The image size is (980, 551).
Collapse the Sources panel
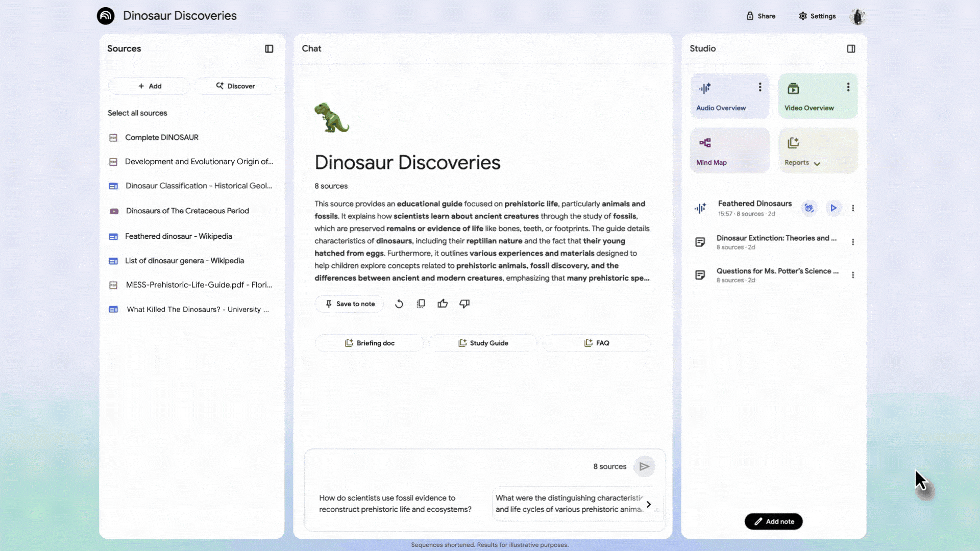[x=269, y=49]
